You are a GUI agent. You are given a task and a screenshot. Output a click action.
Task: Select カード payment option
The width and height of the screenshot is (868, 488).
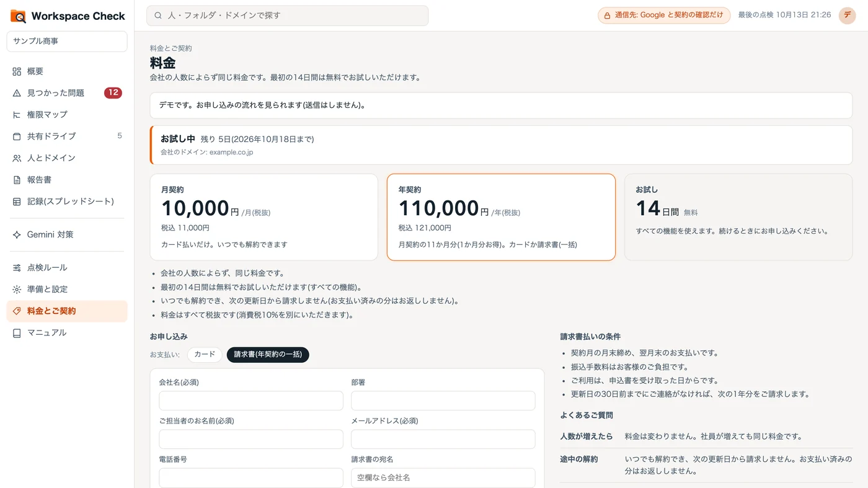pyautogui.click(x=205, y=355)
